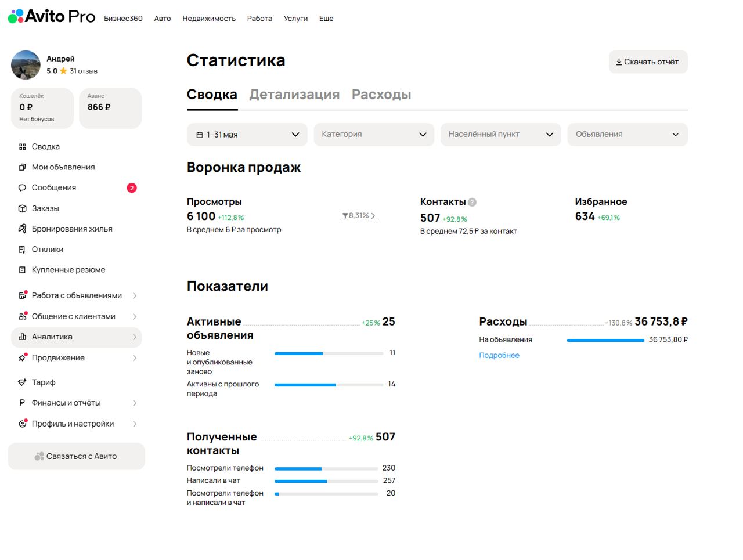Click the Аванс 866 ₽ card
Screen dimensions: 743x560
[110, 108]
